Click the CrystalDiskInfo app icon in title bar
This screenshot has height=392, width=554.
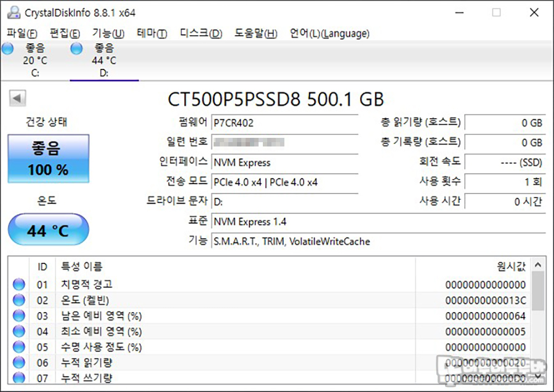pos(14,13)
